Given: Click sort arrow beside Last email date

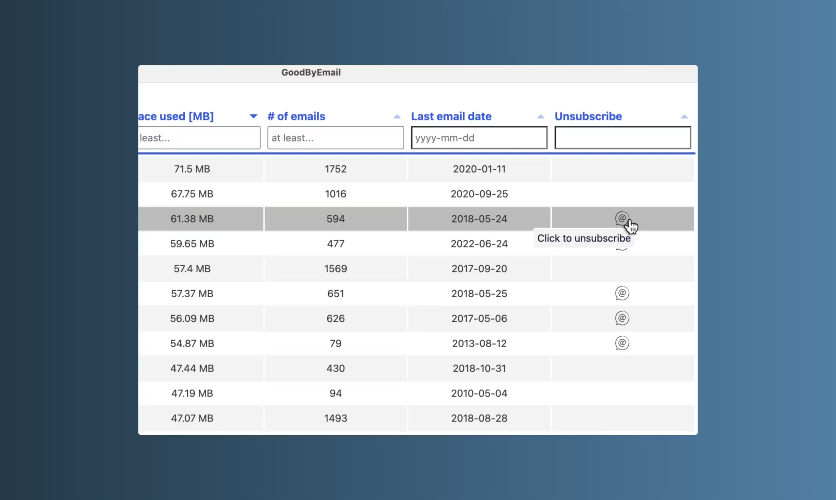Looking at the screenshot, I should click(x=541, y=117).
